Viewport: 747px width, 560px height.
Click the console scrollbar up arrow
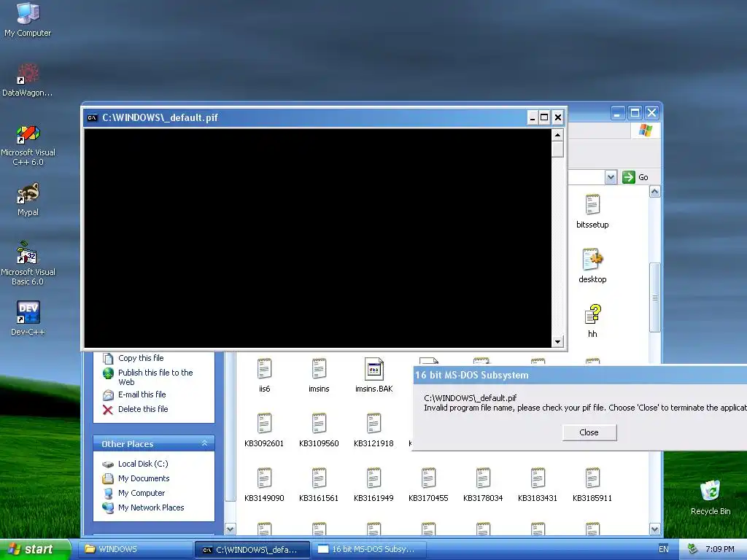tap(557, 135)
